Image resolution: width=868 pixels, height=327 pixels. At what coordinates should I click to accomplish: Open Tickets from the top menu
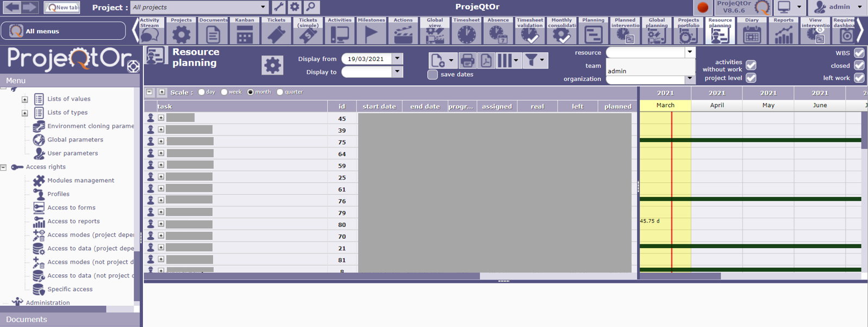pos(276,31)
